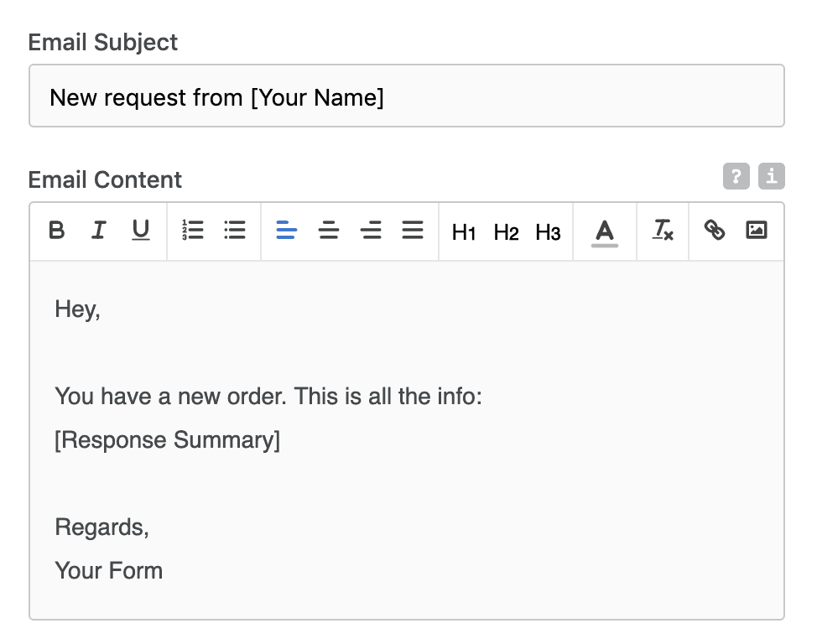Open the question mark help button

pos(736,176)
